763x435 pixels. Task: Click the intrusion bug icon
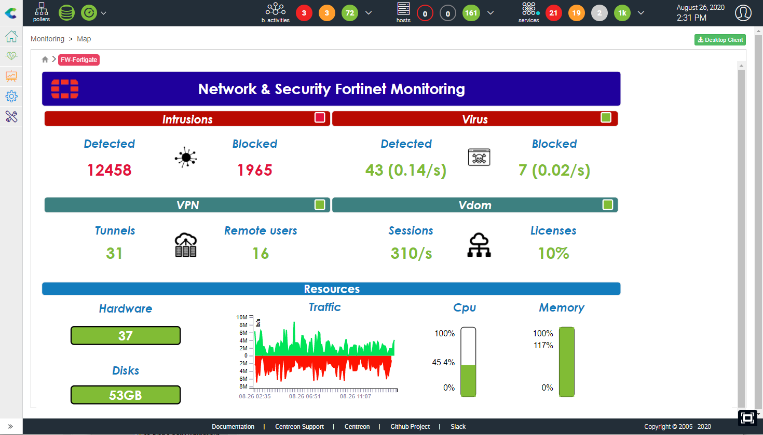point(185,158)
